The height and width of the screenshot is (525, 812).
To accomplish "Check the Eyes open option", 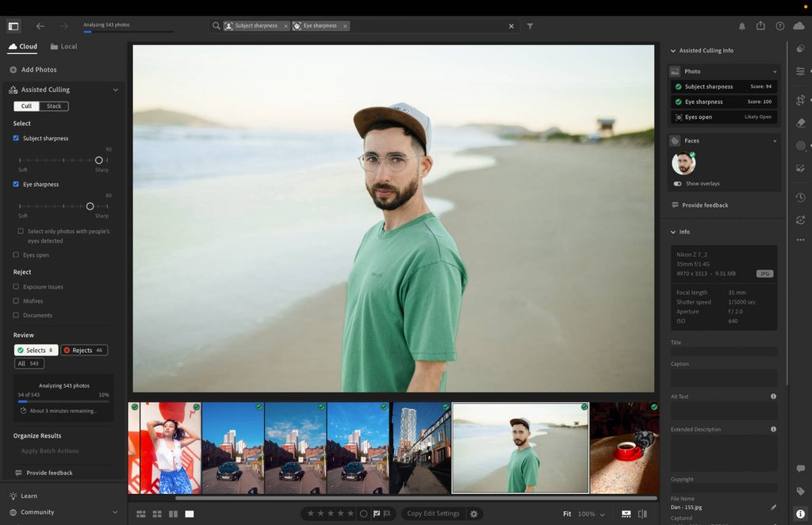I will (16, 255).
